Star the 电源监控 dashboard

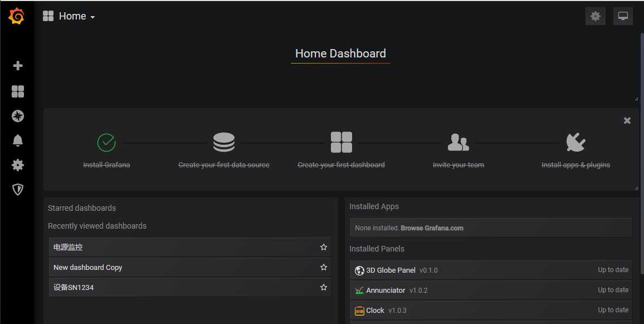point(324,247)
